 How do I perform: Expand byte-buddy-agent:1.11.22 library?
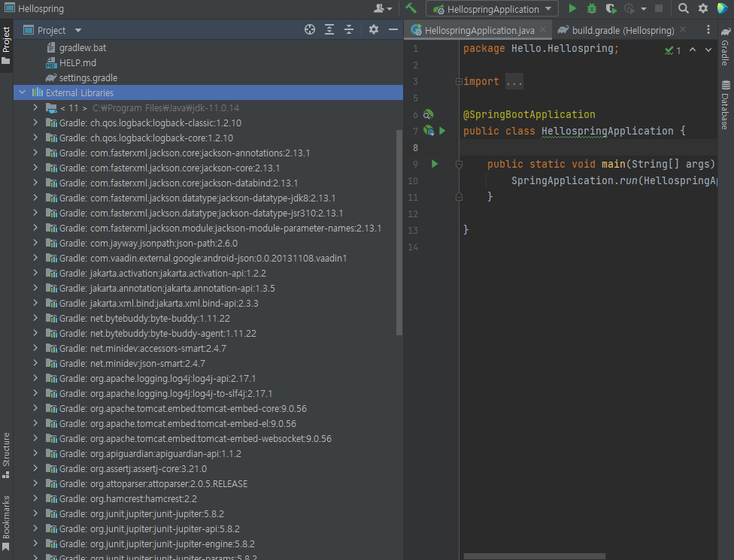pos(35,333)
